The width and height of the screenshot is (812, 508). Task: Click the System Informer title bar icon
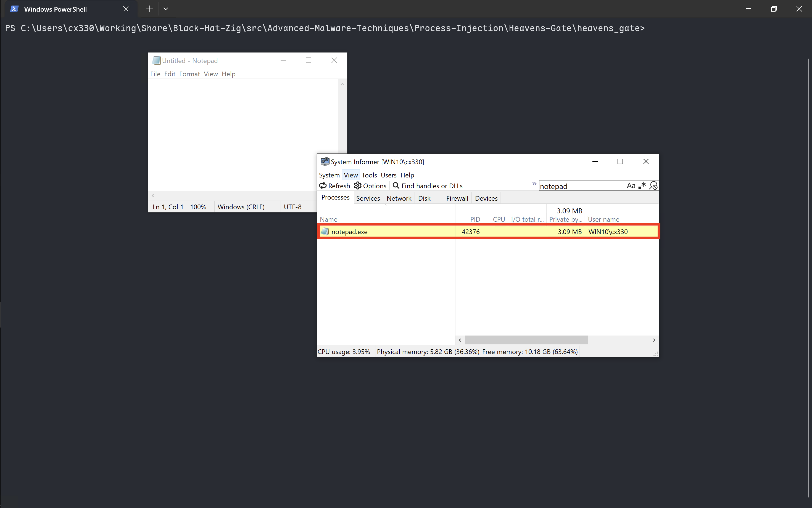[x=325, y=162]
